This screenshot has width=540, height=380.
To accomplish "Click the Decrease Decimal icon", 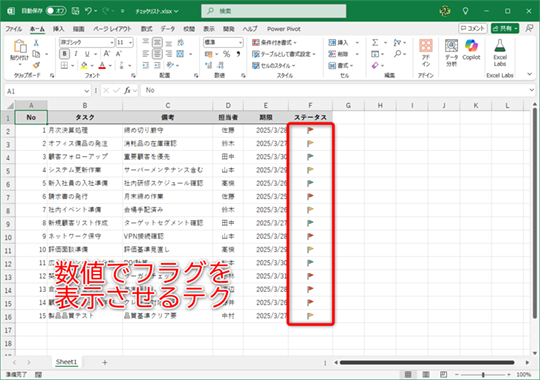I will point(220,65).
